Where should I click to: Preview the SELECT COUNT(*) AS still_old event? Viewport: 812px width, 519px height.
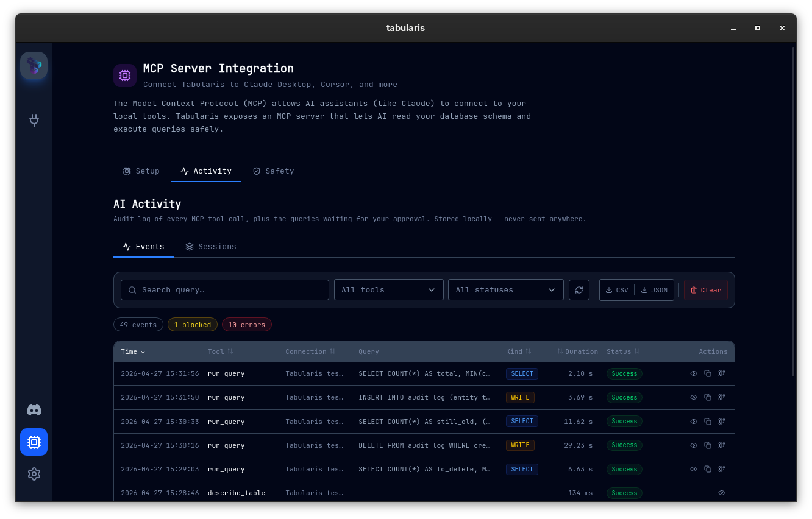tap(693, 421)
